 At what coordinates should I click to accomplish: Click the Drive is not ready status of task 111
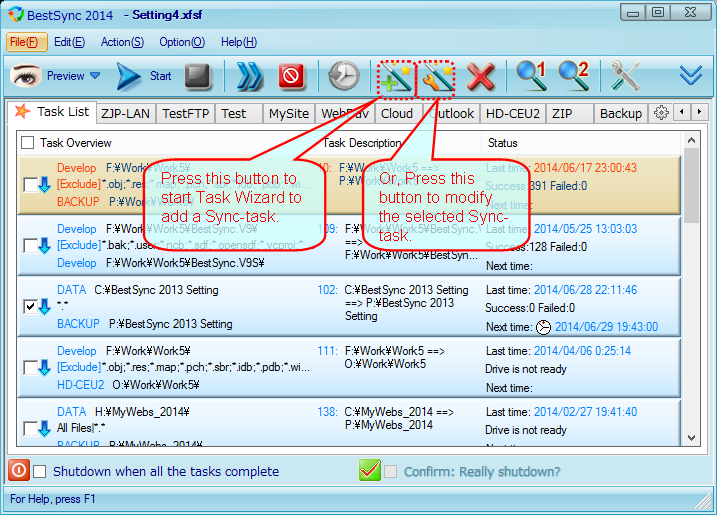point(526,369)
